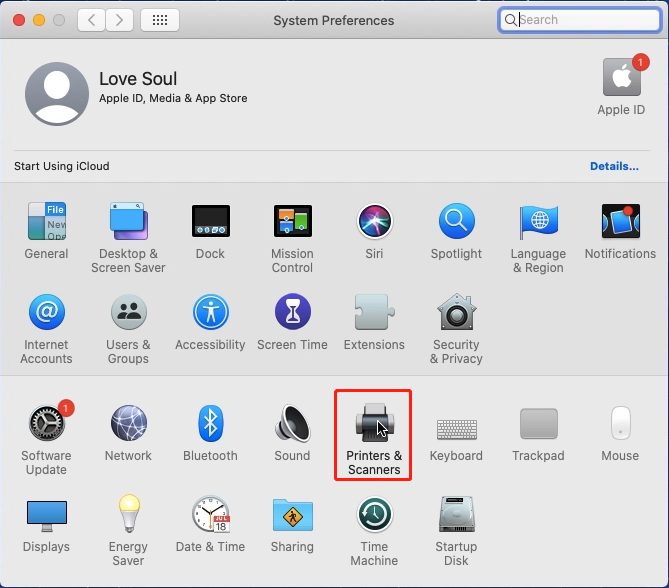
Task: Click the Love Soul account name
Action: (x=138, y=79)
